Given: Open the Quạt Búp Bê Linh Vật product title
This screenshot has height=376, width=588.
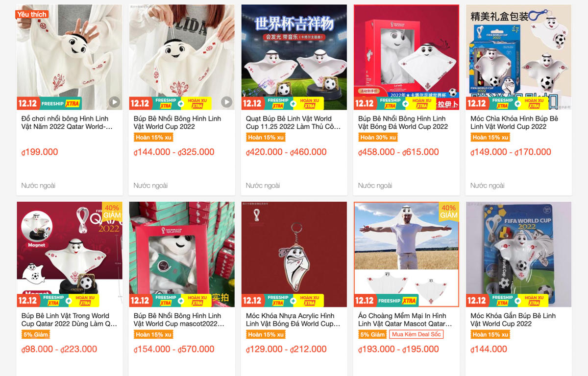Looking at the screenshot, I should [293, 122].
